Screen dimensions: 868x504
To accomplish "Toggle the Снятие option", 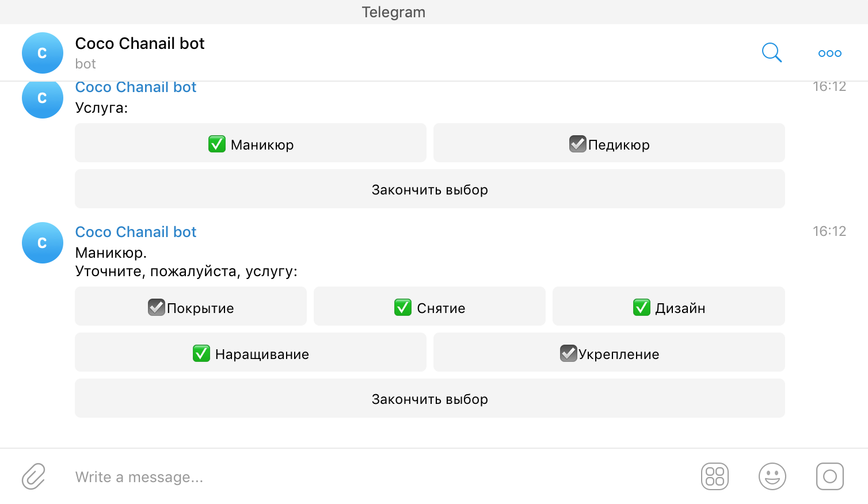I will pyautogui.click(x=429, y=306).
